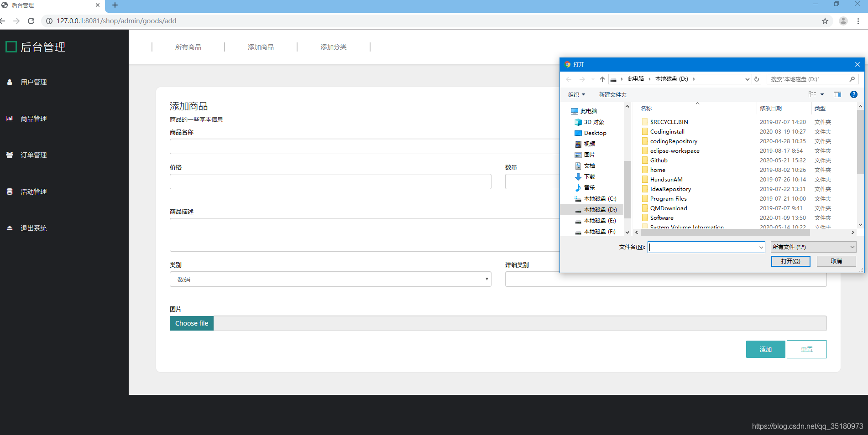This screenshot has width=868, height=435.
Task: Open the 类别 category dropdown
Action: (x=330, y=279)
